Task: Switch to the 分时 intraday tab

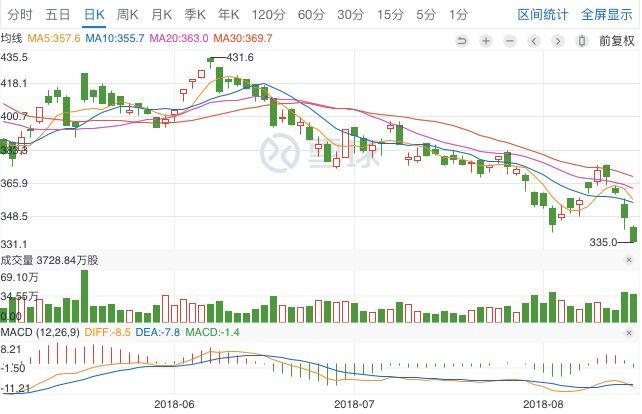Action: click(19, 15)
